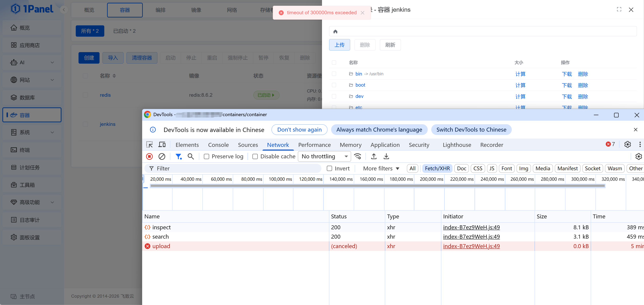Toggle device toolbar icon in DevTools
644x305 pixels.
coord(162,145)
